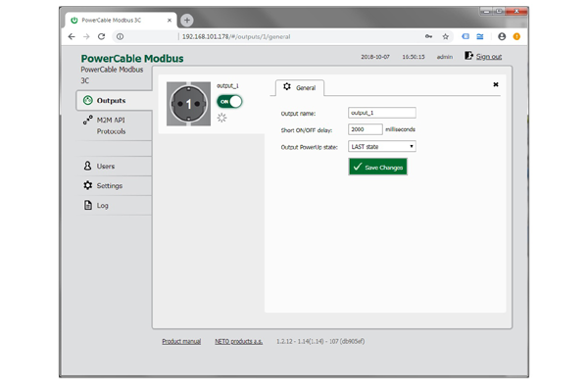This screenshot has width=588, height=392.
Task: Click the orange alert menu icon
Action: (516, 37)
